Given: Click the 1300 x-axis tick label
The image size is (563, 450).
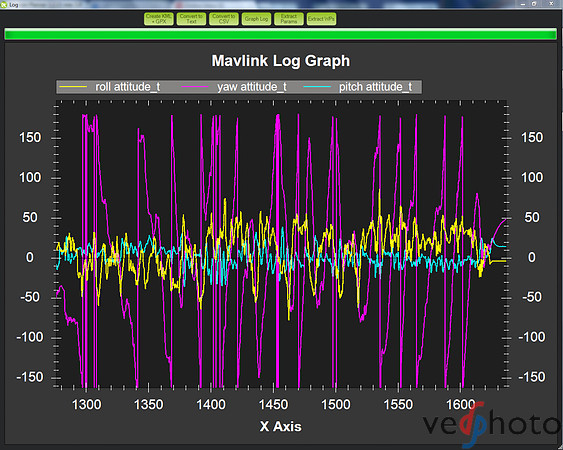Looking at the screenshot, I should 86,405.
